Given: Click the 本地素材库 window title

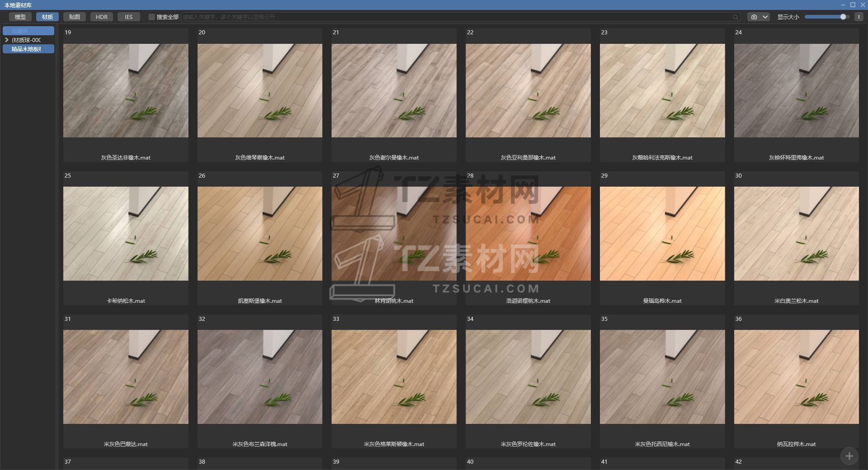Looking at the screenshot, I should pyautogui.click(x=18, y=5).
